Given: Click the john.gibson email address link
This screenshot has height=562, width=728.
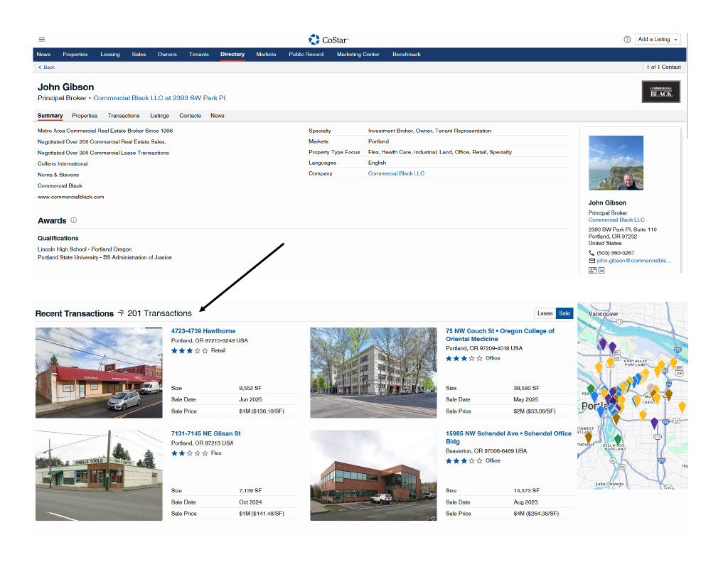Looking at the screenshot, I should point(633,261).
